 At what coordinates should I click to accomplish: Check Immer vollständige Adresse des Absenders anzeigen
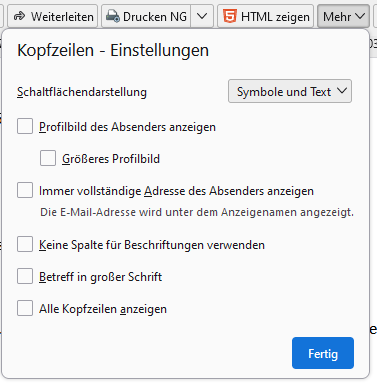pyautogui.click(x=25, y=190)
